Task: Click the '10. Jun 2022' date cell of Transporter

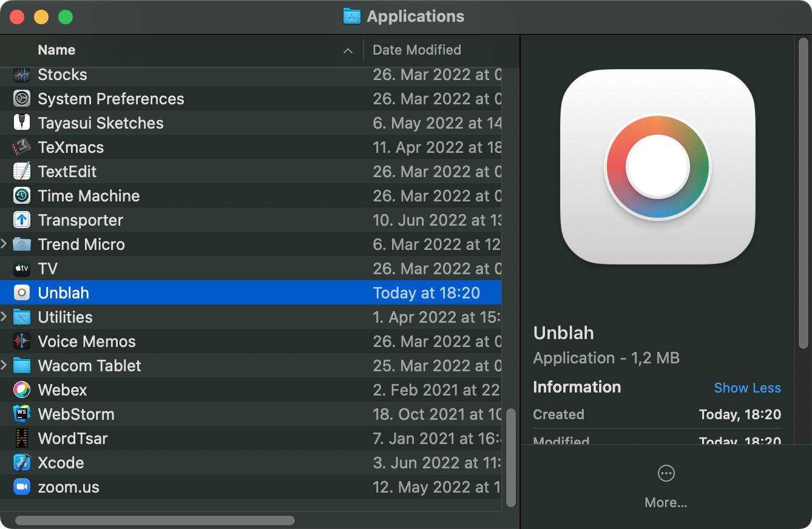Action: tap(437, 220)
